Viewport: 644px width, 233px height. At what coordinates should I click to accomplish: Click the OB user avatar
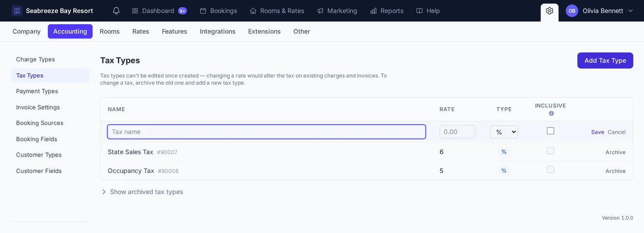(572, 11)
